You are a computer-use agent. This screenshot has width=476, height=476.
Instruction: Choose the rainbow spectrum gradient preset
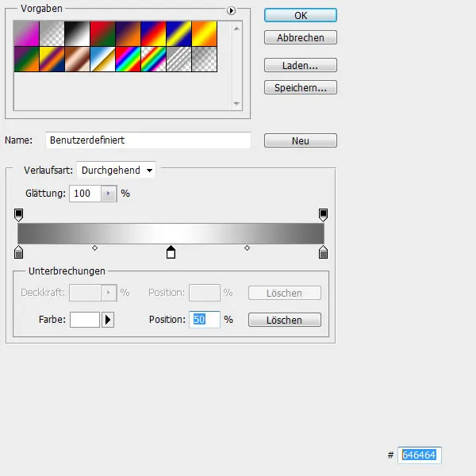pyautogui.click(x=127, y=58)
